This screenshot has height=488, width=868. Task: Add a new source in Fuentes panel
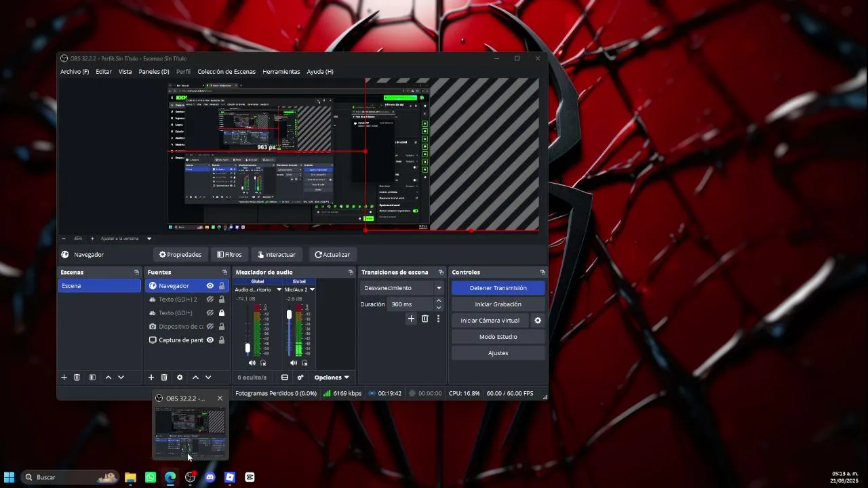click(151, 378)
